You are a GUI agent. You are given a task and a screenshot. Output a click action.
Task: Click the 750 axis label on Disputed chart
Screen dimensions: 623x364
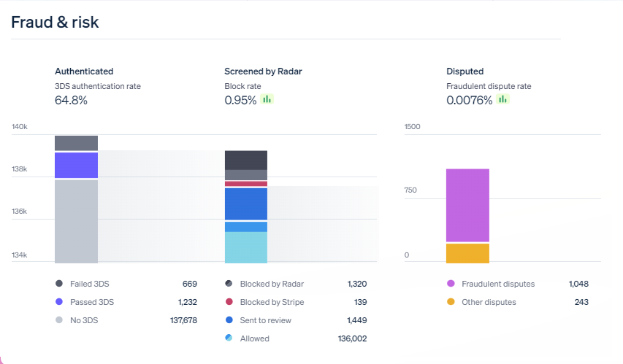(x=410, y=190)
